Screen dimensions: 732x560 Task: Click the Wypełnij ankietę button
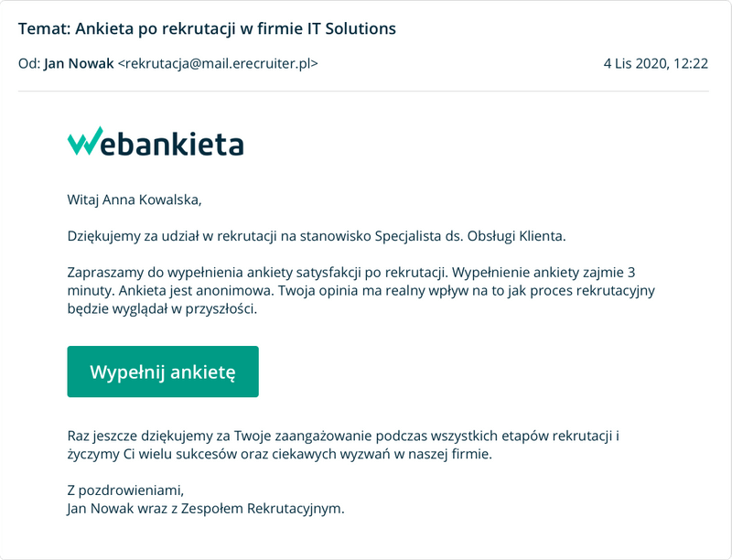pos(163,372)
